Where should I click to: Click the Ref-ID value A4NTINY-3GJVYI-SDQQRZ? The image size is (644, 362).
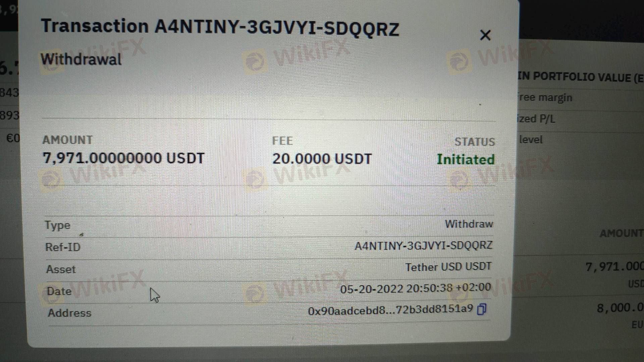tap(423, 246)
